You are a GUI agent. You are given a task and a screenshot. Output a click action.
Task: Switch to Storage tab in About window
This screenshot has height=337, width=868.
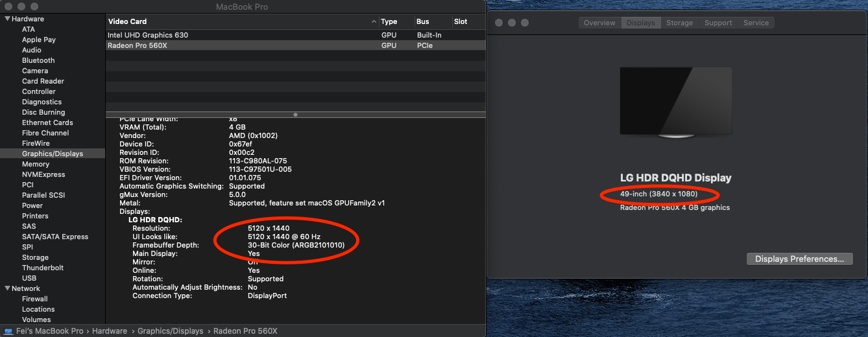pyautogui.click(x=680, y=23)
